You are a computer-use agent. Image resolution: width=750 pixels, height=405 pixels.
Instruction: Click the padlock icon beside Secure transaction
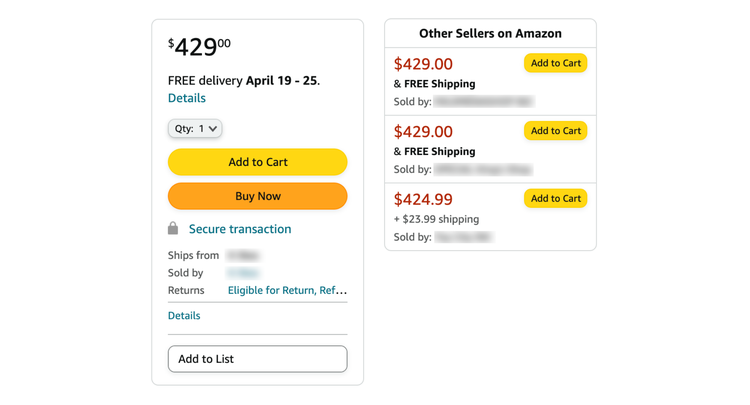pyautogui.click(x=174, y=229)
